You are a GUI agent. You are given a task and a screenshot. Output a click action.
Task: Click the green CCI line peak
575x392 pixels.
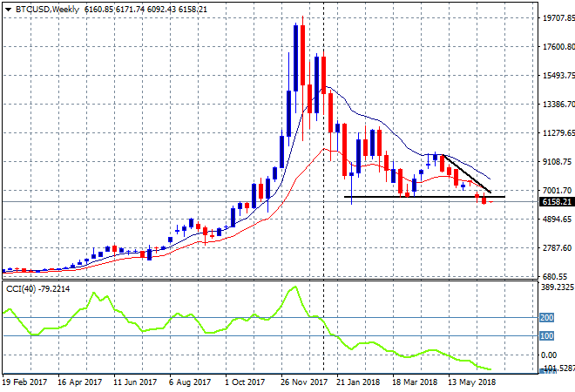[x=296, y=287]
